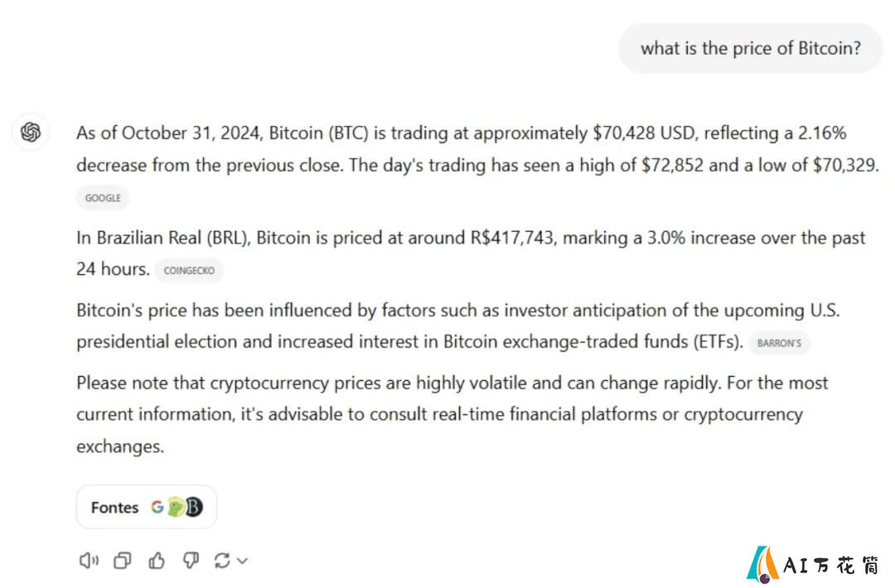Open the CoinGecko gecko icon in Fontes
The image size is (895, 588).
coord(176,507)
